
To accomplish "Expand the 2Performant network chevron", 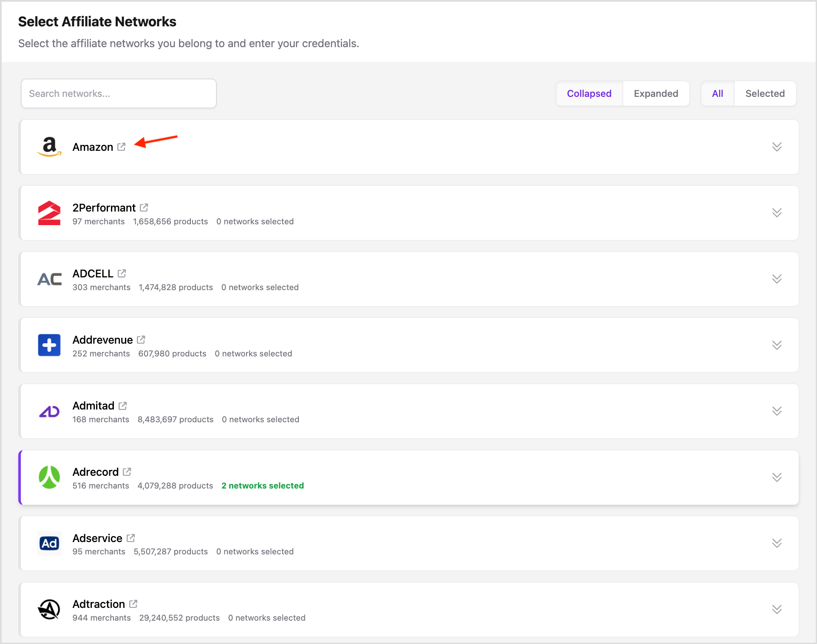I will (777, 213).
